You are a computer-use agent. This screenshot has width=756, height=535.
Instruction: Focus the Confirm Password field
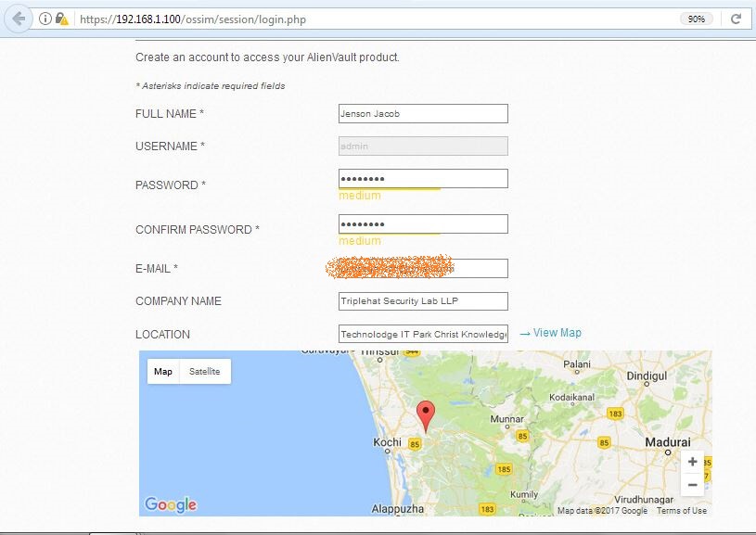click(x=423, y=224)
